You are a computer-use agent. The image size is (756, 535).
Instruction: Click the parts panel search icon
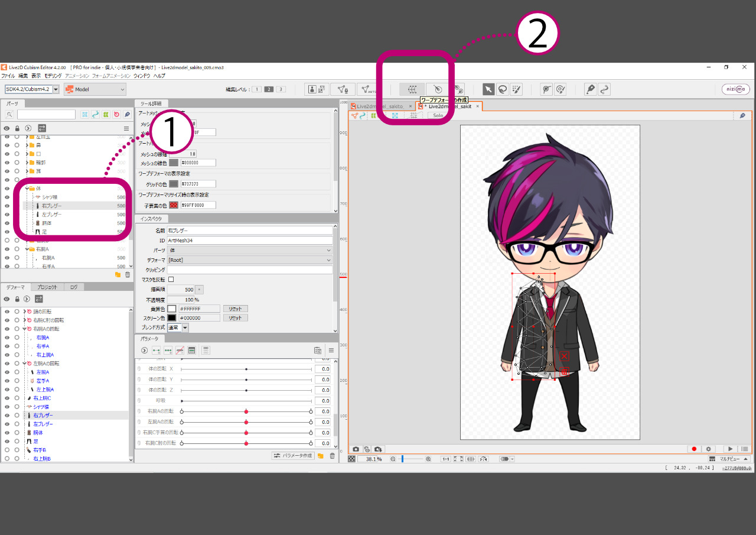pos(9,114)
